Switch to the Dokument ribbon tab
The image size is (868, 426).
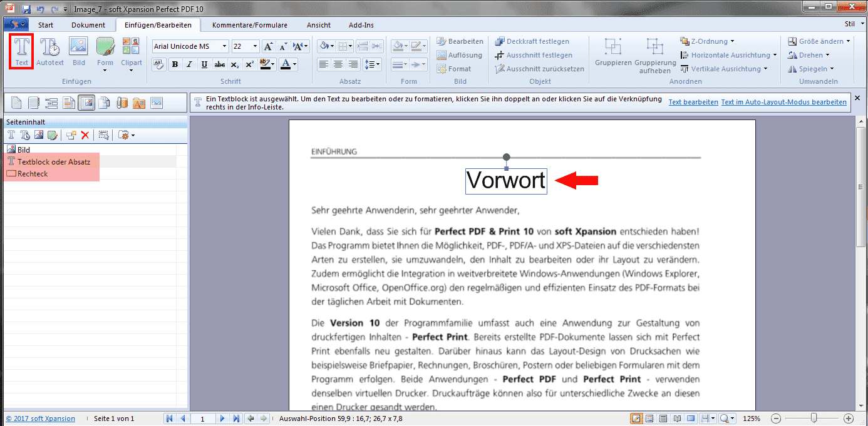click(88, 25)
